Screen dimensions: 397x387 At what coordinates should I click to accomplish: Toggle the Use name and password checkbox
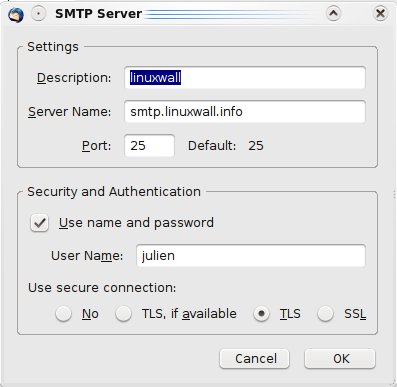(40, 223)
